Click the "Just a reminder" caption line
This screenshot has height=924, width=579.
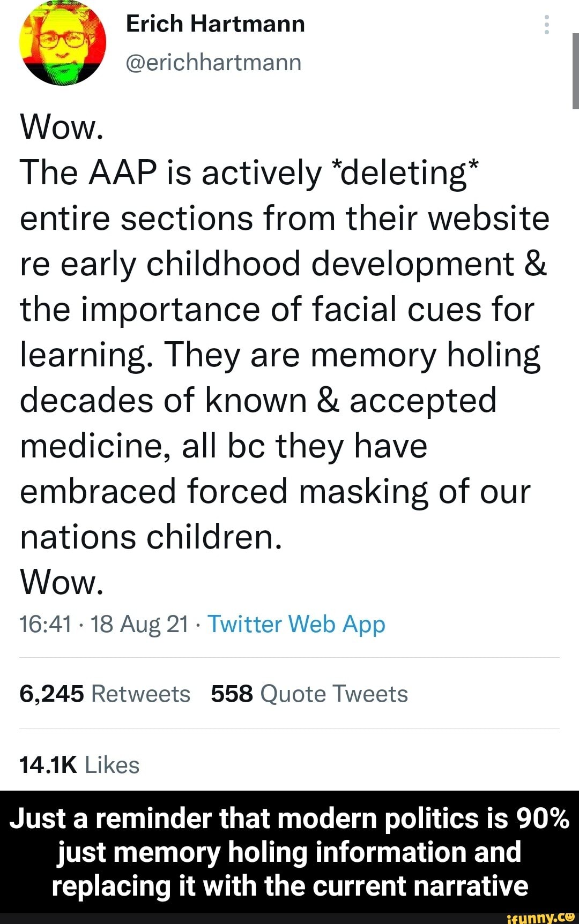289,819
